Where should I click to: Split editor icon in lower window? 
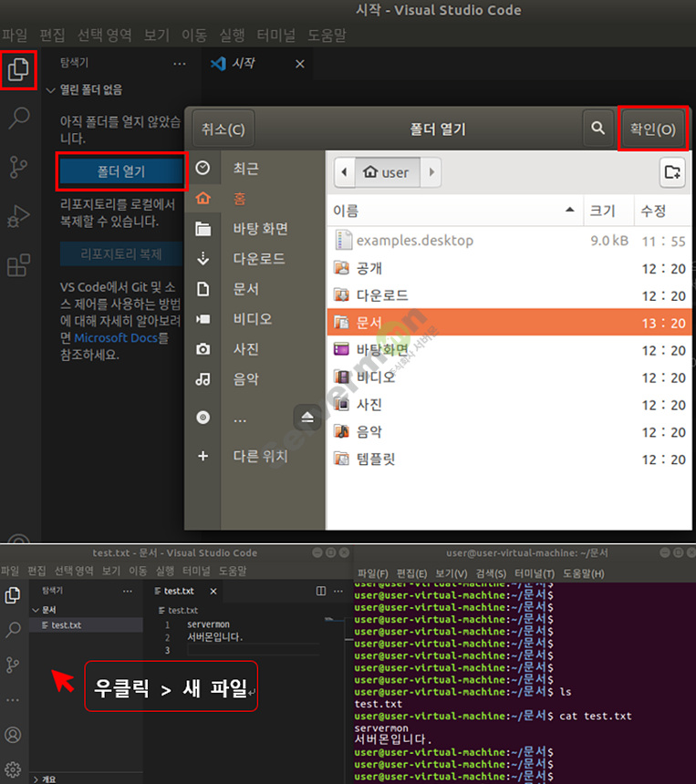[321, 591]
